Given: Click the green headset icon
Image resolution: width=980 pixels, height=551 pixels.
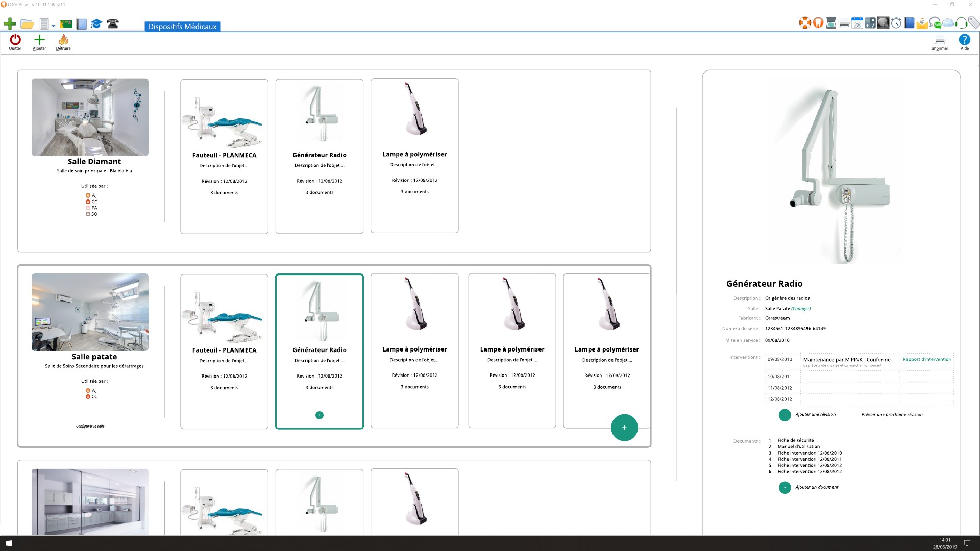Looking at the screenshot, I should [961, 23].
